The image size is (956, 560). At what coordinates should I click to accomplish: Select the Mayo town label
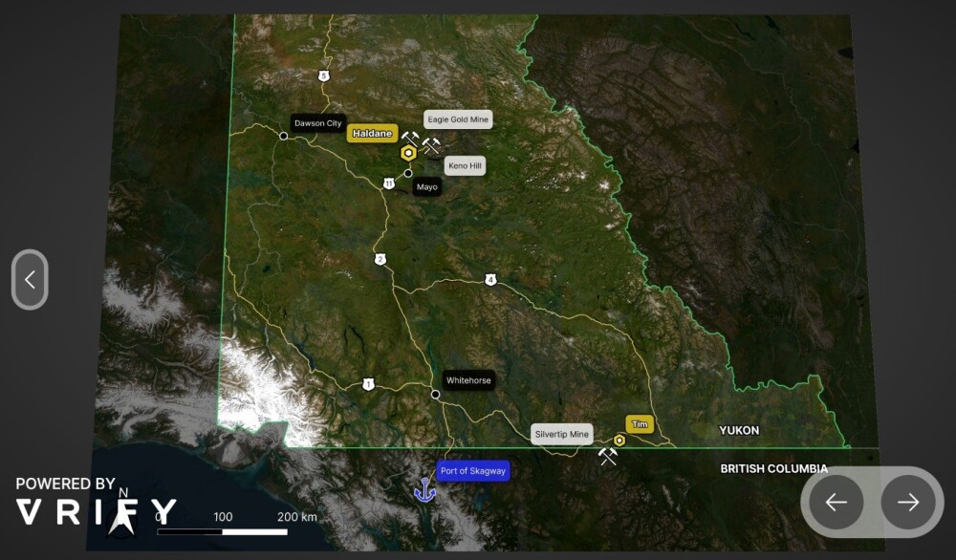pos(426,187)
